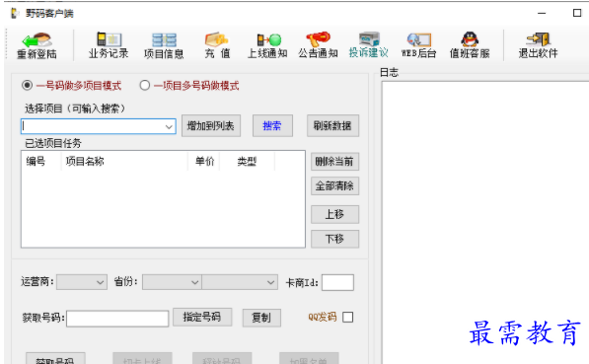Viewport: 589px width, 364px height.
Task: Tick the QQ发码 checkbox
Action: (x=348, y=317)
